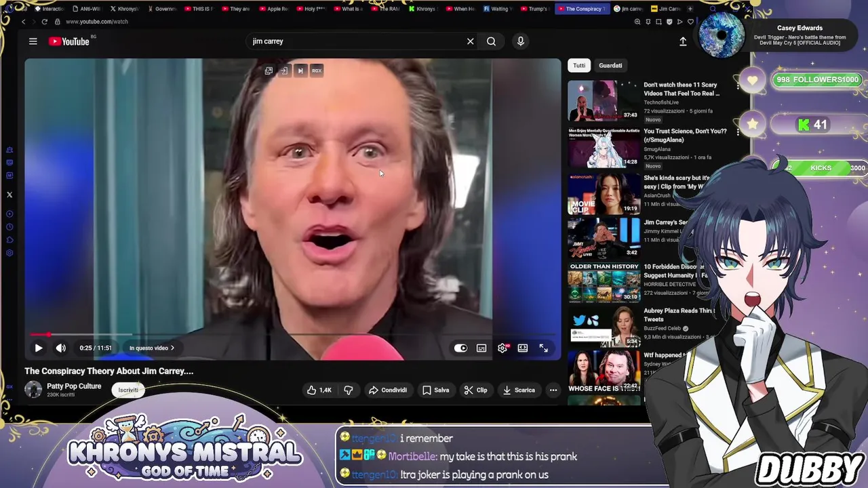The width and height of the screenshot is (868, 488).
Task: Create a Clip of the video
Action: coord(475,390)
